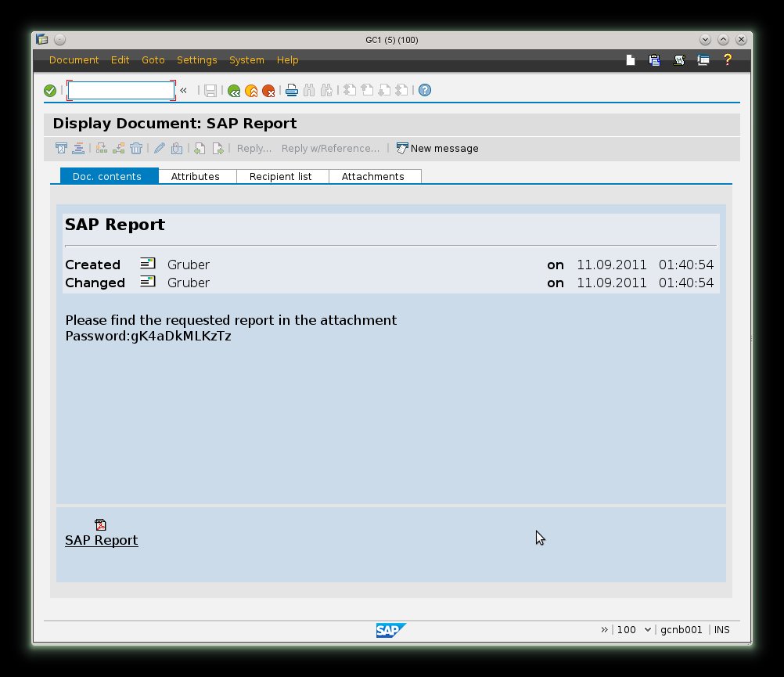This screenshot has width=784, height=677.
Task: Click the clipboard icon in menu bar
Action: click(x=655, y=59)
